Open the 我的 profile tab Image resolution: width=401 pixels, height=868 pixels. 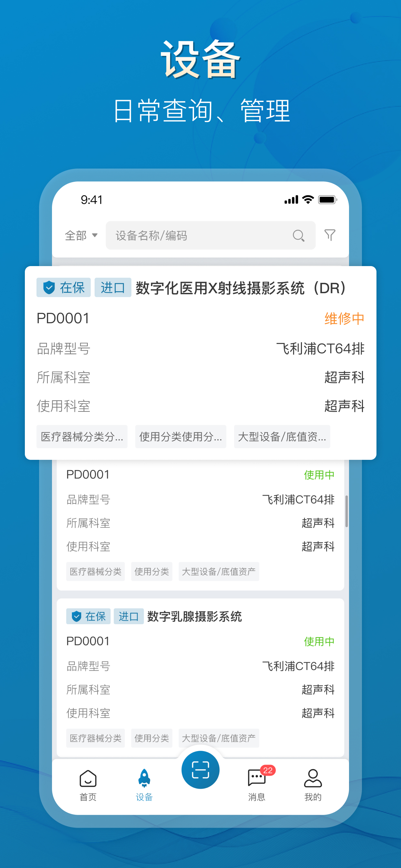coord(313,785)
